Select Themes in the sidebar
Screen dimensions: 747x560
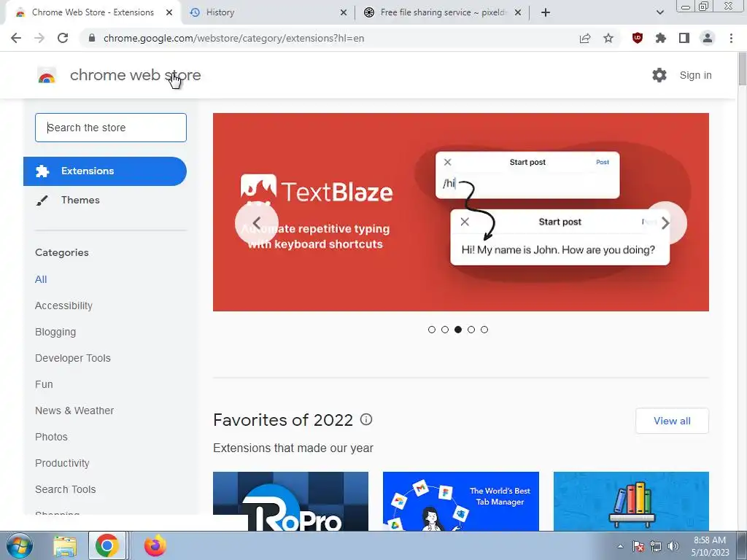pos(80,200)
